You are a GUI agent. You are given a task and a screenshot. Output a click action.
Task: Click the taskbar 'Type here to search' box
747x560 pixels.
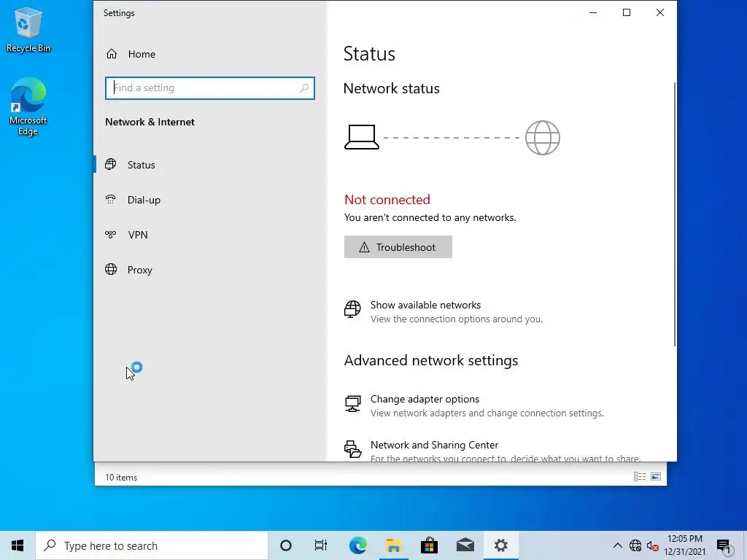click(152, 545)
